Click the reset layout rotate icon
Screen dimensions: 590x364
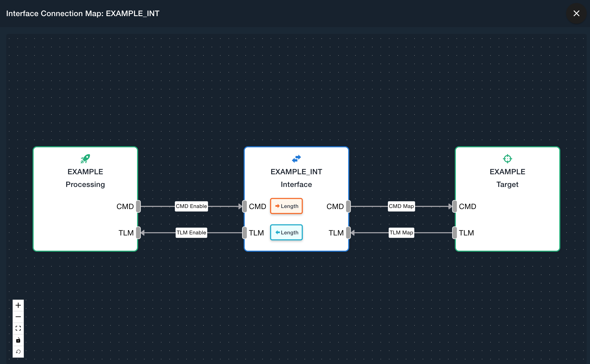coord(18,352)
